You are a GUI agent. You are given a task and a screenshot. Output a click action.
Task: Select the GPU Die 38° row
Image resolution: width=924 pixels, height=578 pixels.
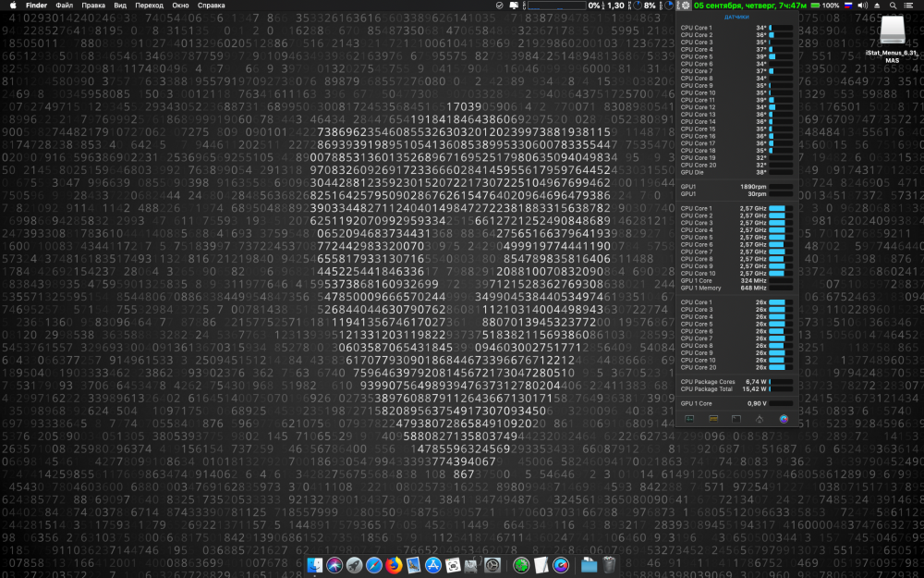click(736, 172)
